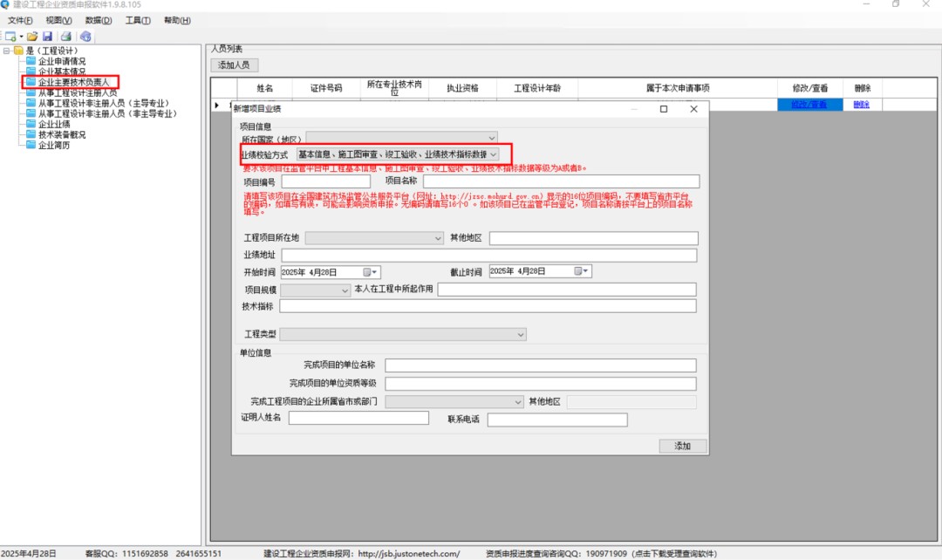
Task: Click the Save floppy disk icon
Action: [x=47, y=37]
